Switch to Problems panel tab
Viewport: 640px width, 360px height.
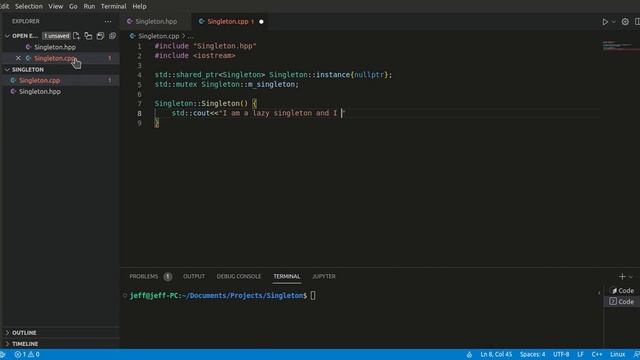point(144,276)
